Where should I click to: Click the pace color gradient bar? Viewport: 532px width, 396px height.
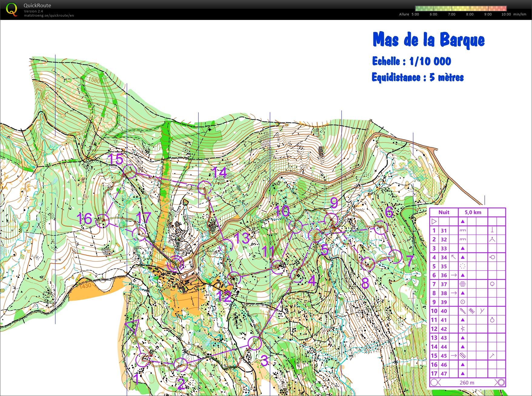point(461,8)
